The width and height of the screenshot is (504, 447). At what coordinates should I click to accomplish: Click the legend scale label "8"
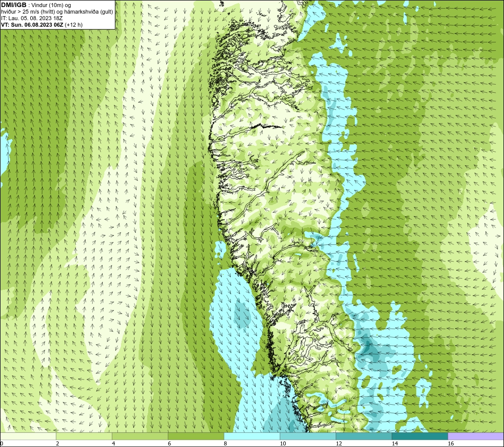(225, 444)
